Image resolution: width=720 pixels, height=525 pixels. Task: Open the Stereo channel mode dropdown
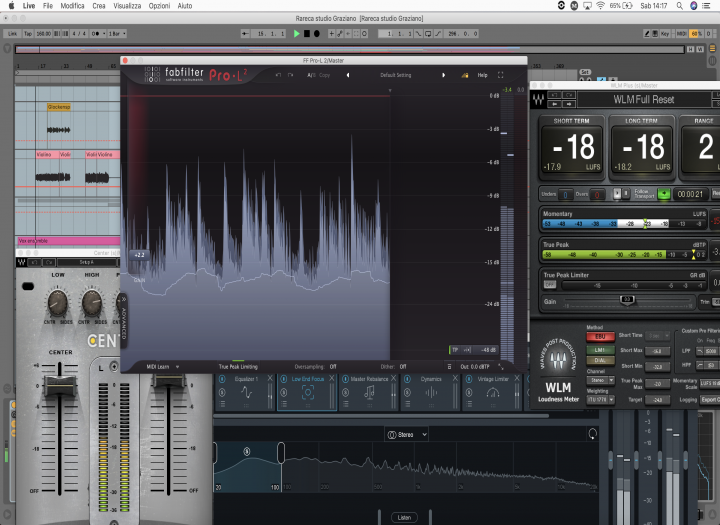click(x=407, y=435)
